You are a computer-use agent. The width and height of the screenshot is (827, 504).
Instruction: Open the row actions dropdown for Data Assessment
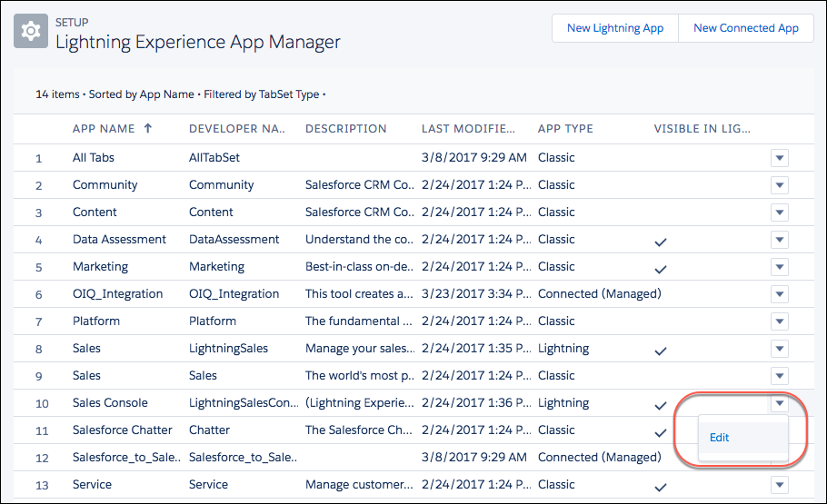[x=780, y=240]
